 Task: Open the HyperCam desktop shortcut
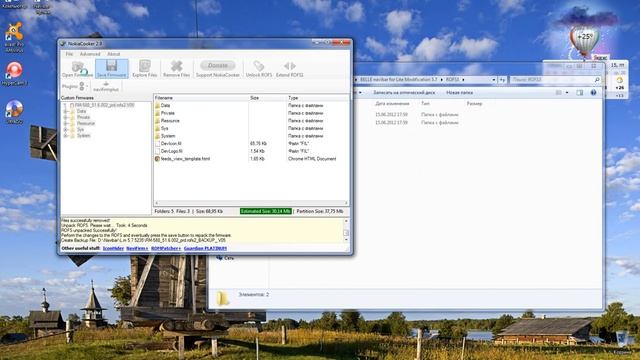(x=14, y=73)
